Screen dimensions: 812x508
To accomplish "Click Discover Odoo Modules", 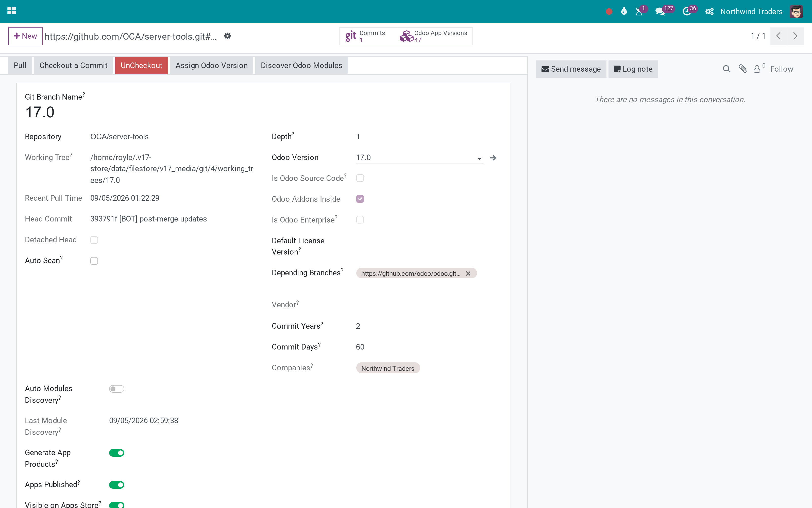I will 302,66.
